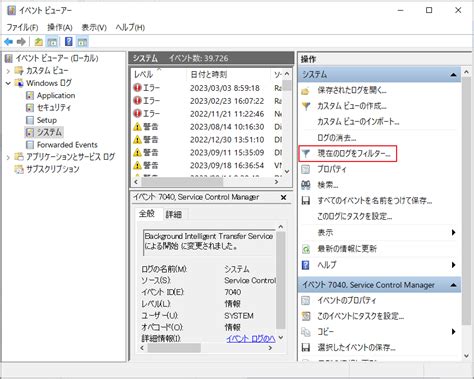
Task: Close the event 7040 preview pane
Action: (x=283, y=197)
